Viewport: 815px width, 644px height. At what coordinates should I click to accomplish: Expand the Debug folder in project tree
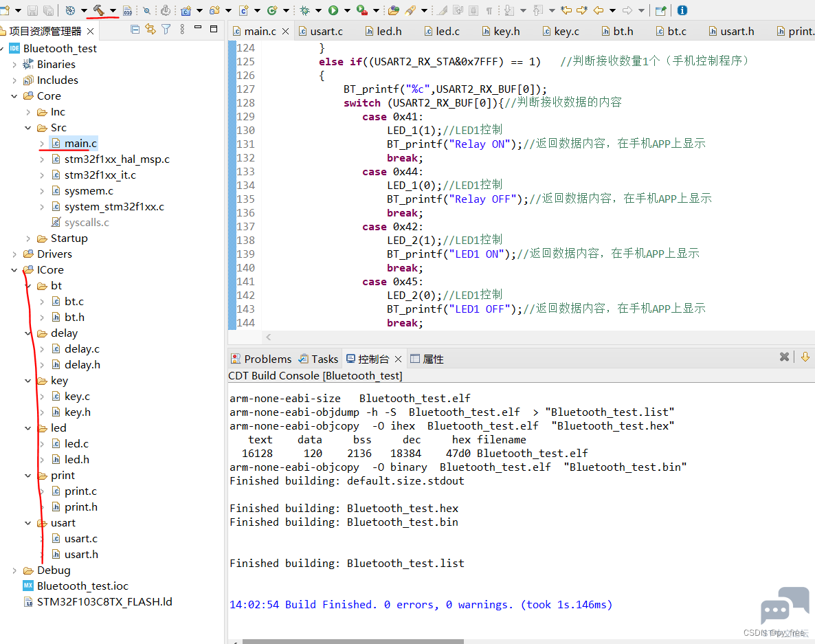pos(14,570)
